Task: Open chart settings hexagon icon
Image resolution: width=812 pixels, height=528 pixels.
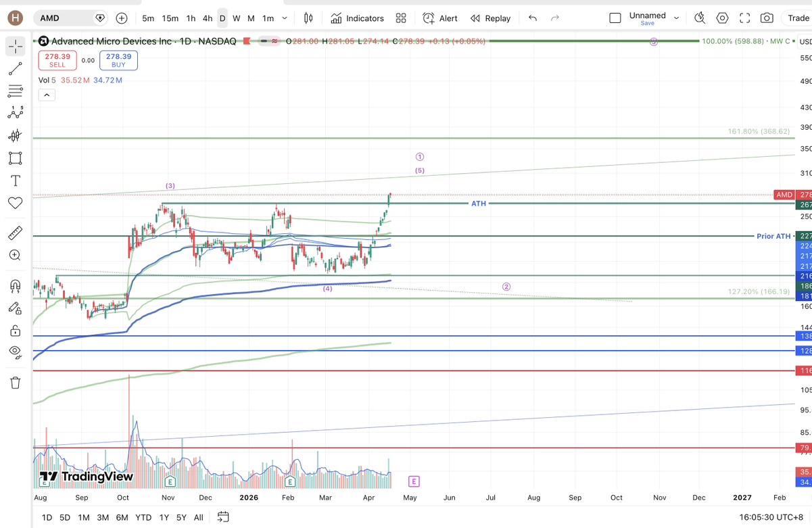Action: [x=723, y=18]
